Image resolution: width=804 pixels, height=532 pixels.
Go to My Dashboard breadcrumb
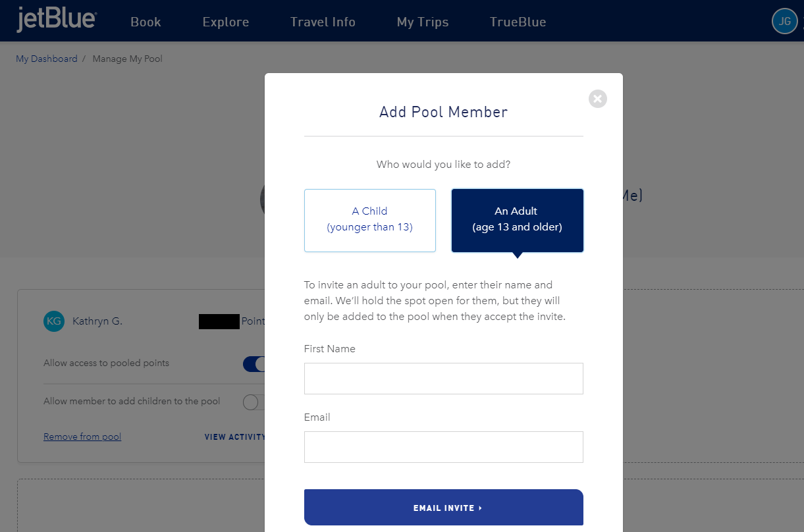[47, 59]
